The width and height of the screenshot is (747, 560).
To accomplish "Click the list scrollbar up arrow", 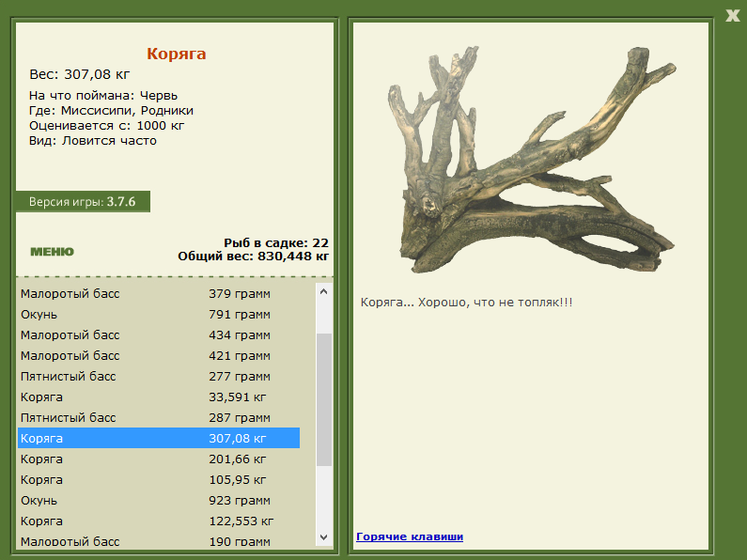I will tap(324, 291).
